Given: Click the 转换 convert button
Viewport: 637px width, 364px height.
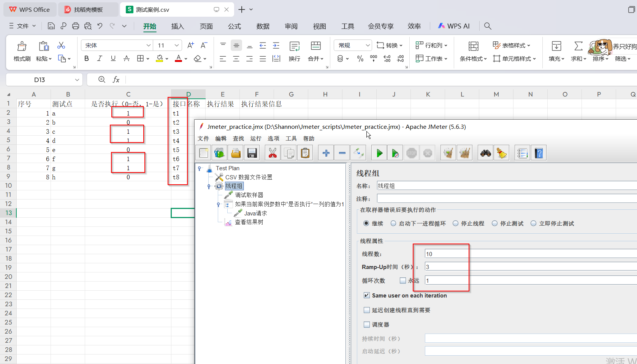Looking at the screenshot, I should (x=390, y=45).
